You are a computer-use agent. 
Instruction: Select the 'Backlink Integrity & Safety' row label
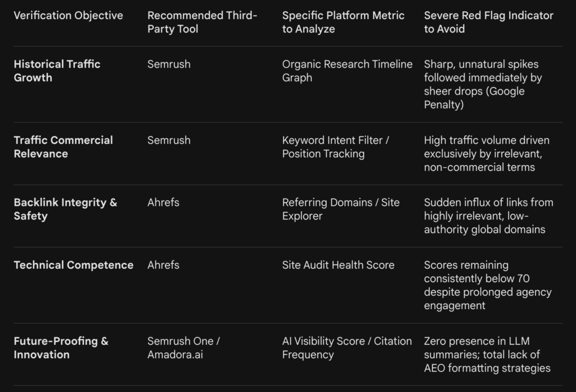coord(65,209)
